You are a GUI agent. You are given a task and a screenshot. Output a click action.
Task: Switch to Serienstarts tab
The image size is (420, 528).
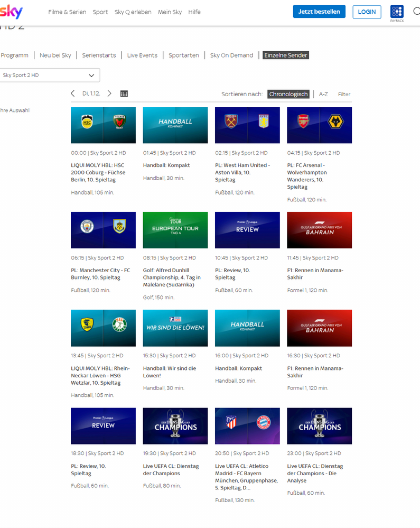click(x=99, y=55)
